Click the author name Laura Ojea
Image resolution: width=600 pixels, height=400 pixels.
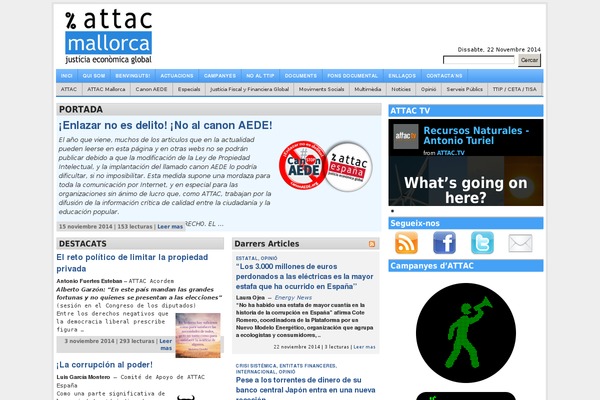point(250,297)
